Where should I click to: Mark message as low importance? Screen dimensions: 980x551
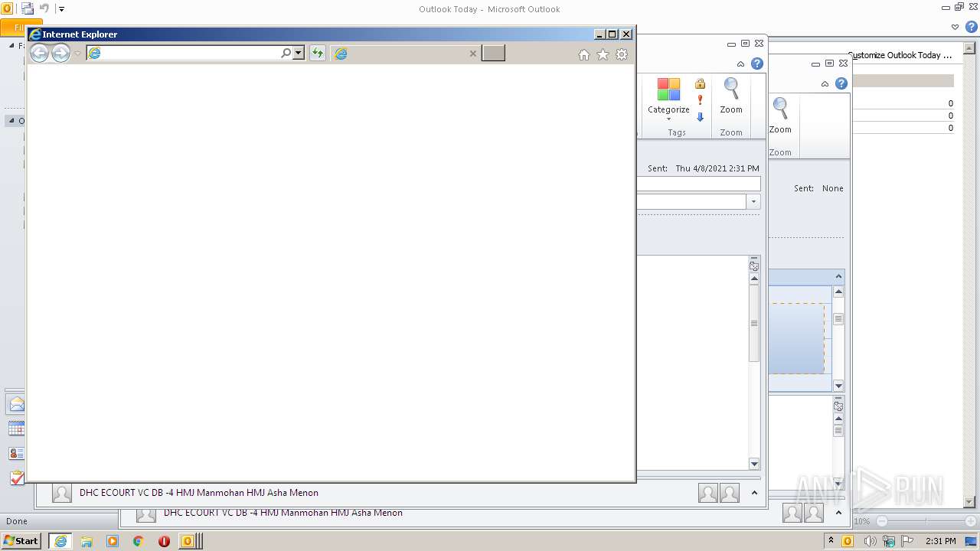click(700, 117)
